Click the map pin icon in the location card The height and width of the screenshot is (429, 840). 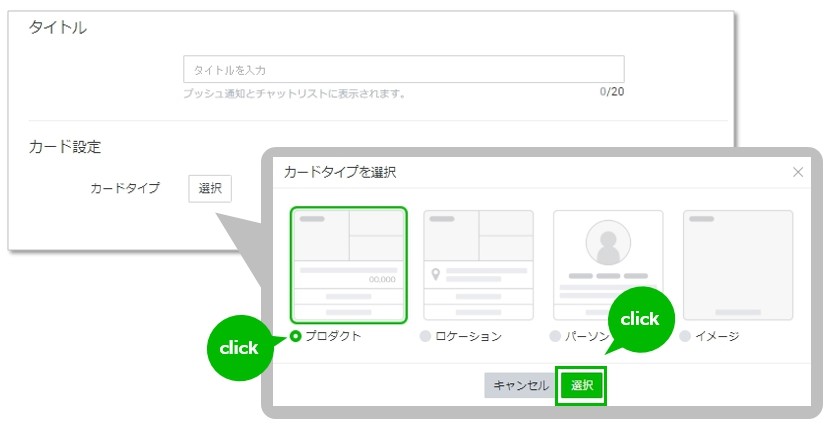coord(436,274)
